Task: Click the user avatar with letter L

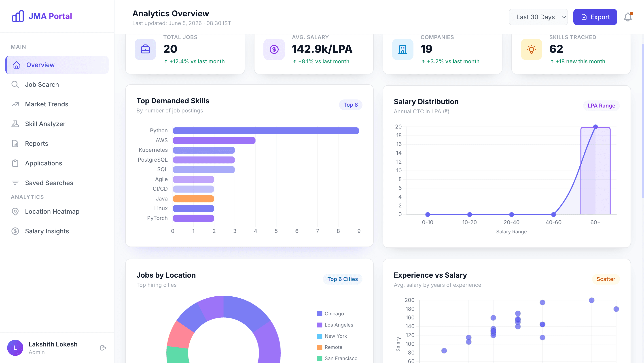Action: tap(15, 348)
